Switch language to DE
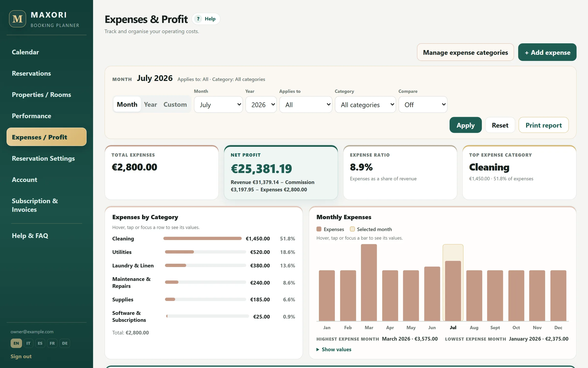This screenshot has width=588, height=368. pos(65,343)
